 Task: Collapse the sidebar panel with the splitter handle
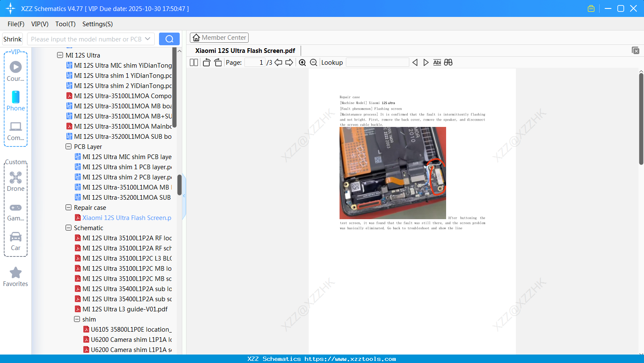[x=184, y=195]
